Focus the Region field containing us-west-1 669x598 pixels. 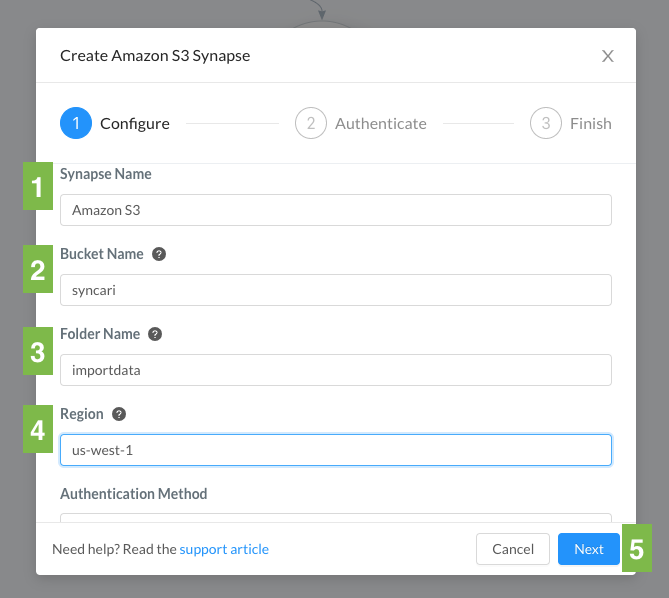click(x=336, y=450)
